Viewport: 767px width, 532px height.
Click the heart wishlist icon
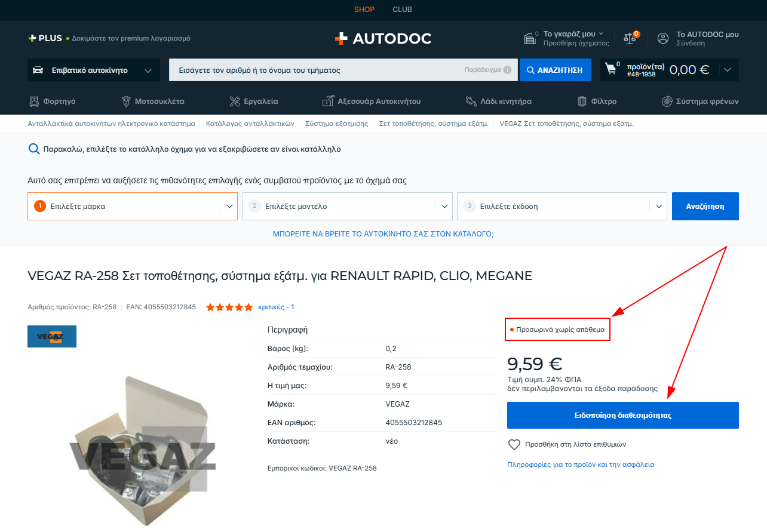[x=514, y=445]
